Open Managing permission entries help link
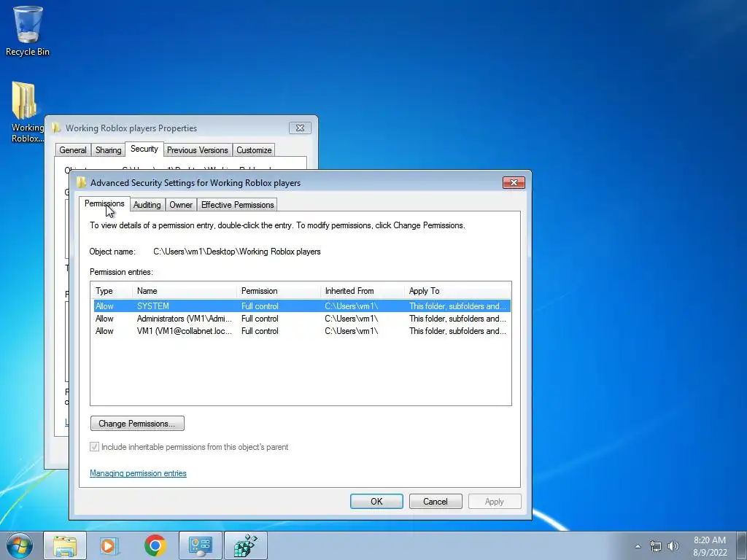747x560 pixels. pyautogui.click(x=138, y=473)
